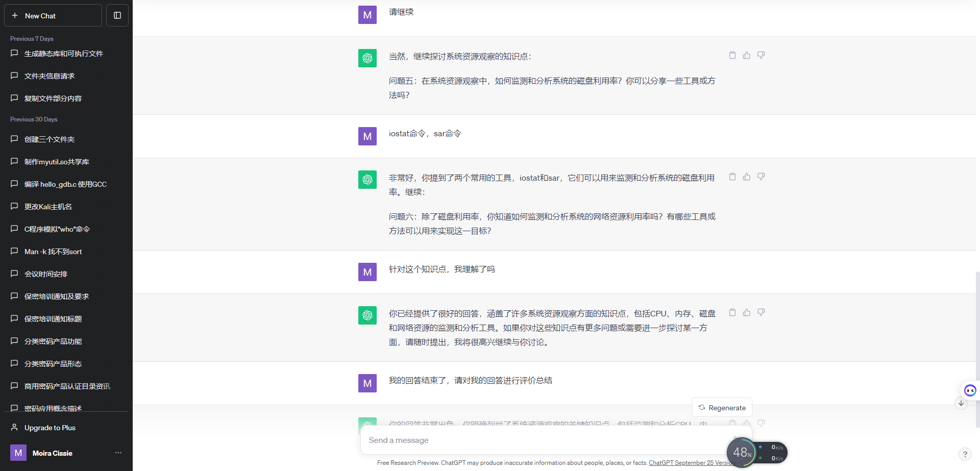The image size is (980, 471).
Task: Copy the response mentioning CPU、内存、磁盘
Action: tap(732, 312)
